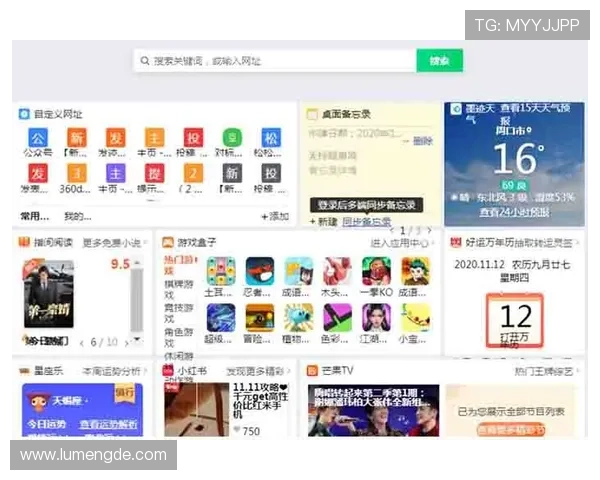Click 删除 in the memo panel
The image size is (600, 480).
coord(422,141)
